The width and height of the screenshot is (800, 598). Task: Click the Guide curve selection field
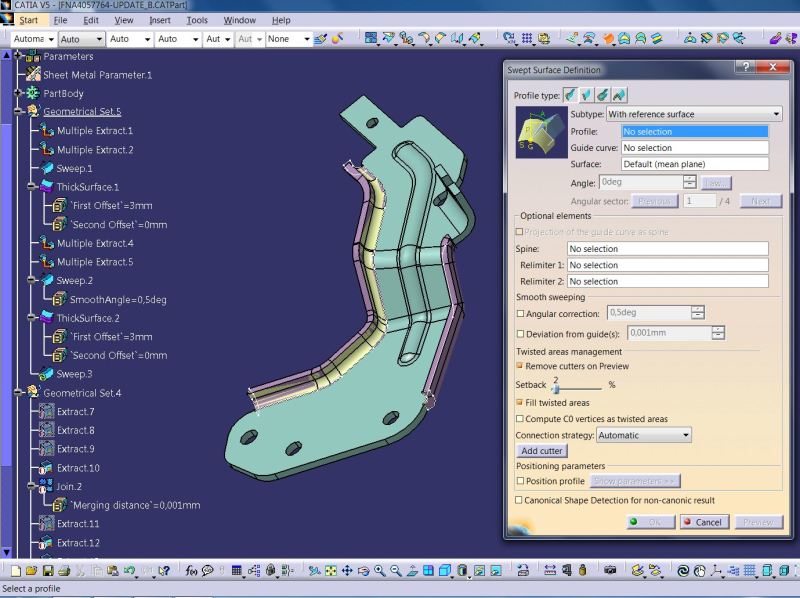tap(694, 147)
